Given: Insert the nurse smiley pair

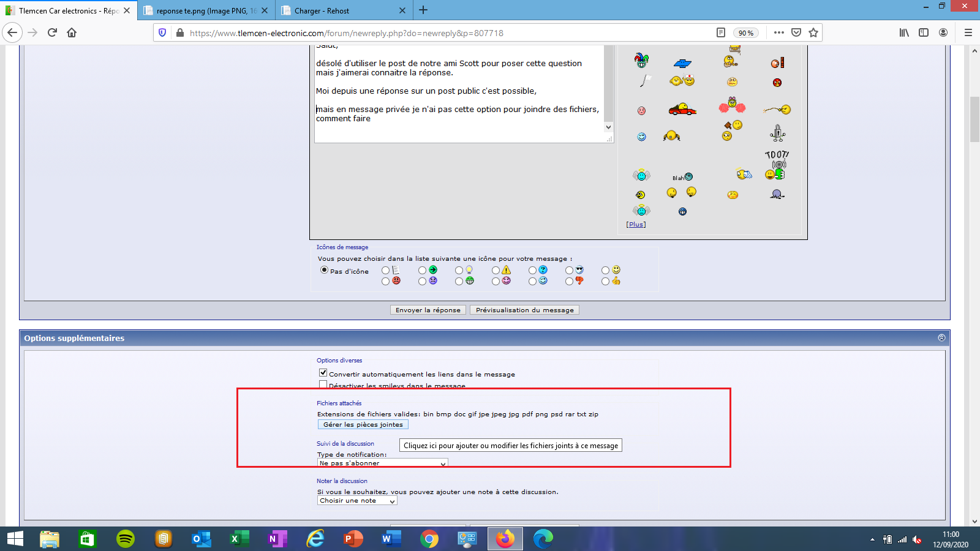Looking at the screenshot, I should point(682,81).
